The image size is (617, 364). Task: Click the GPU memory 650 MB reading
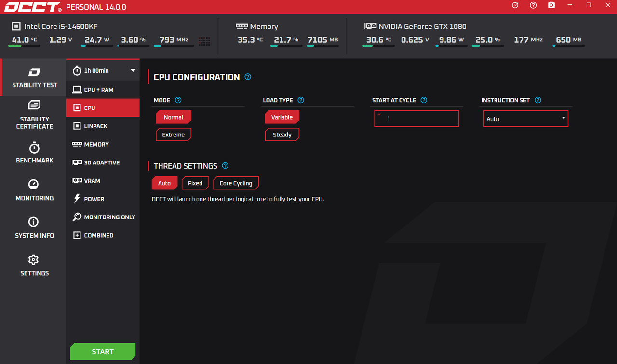pyautogui.click(x=569, y=40)
